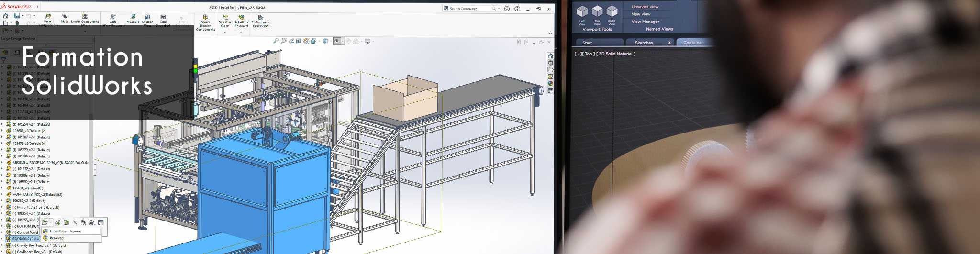980x254 pixels.
Task: Click the user login icon
Action: 507,9
